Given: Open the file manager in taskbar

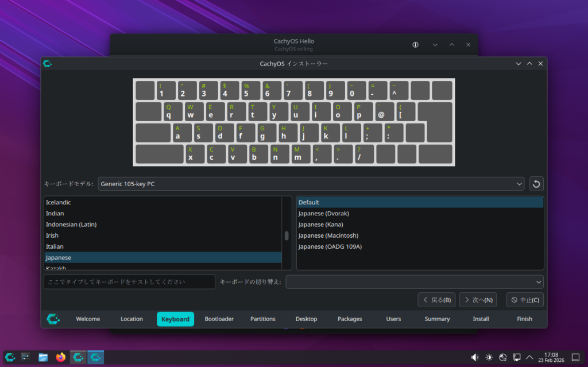Looking at the screenshot, I should [x=43, y=357].
